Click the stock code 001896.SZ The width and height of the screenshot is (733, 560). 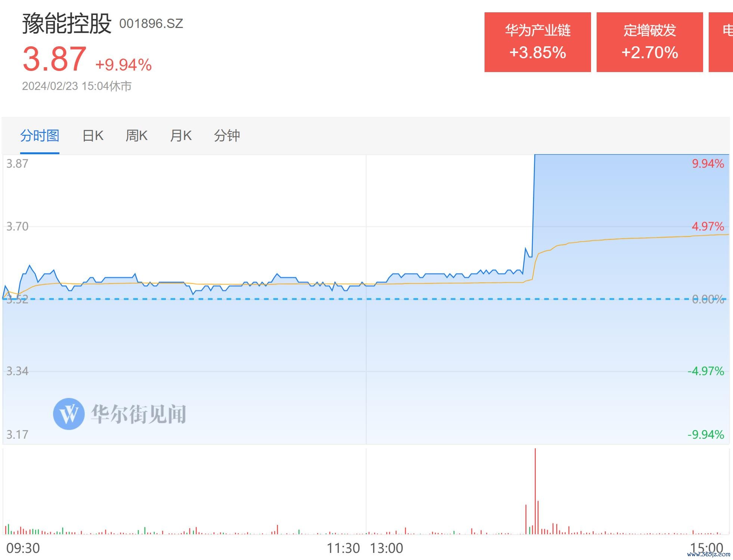(151, 24)
